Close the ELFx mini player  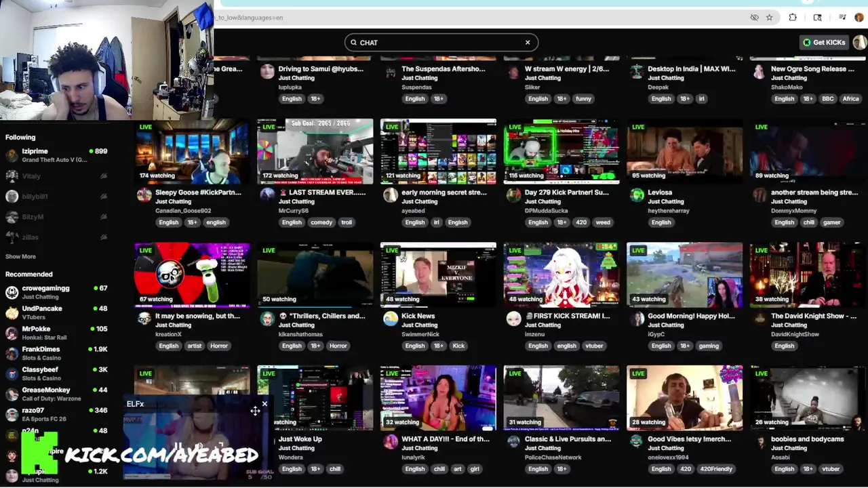pos(264,404)
